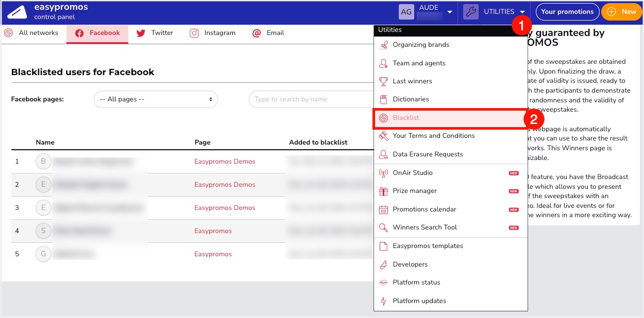Click the Twitter bird icon
The height and width of the screenshot is (318, 644).
point(141,33)
